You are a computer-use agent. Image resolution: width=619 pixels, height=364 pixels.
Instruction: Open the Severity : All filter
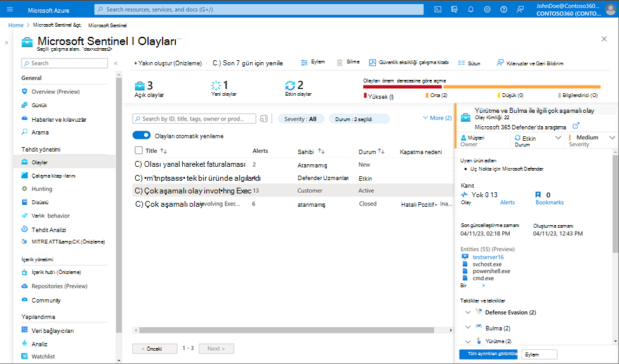pyautogui.click(x=300, y=119)
